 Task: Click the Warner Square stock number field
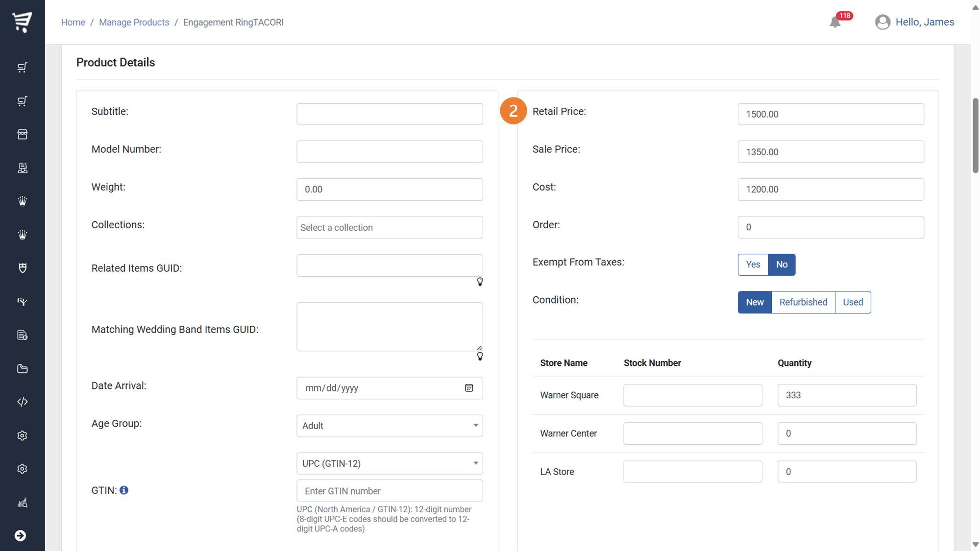[x=693, y=395]
